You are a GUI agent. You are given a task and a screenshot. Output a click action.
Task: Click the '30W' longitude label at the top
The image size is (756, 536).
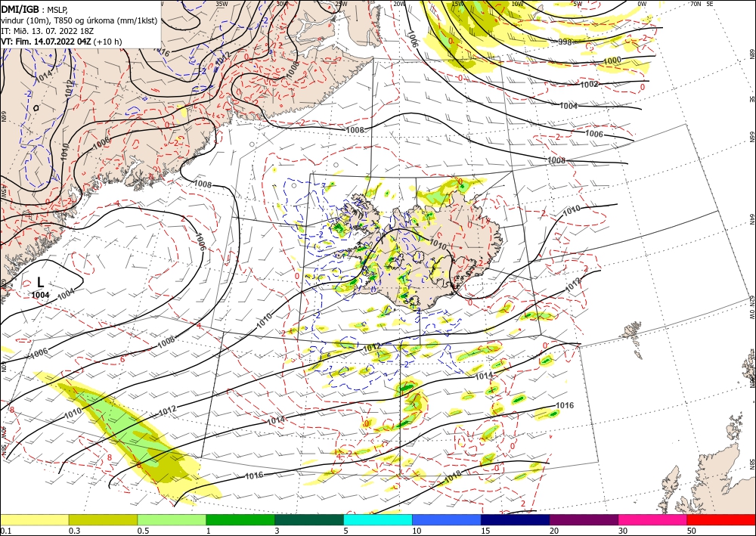click(x=282, y=4)
